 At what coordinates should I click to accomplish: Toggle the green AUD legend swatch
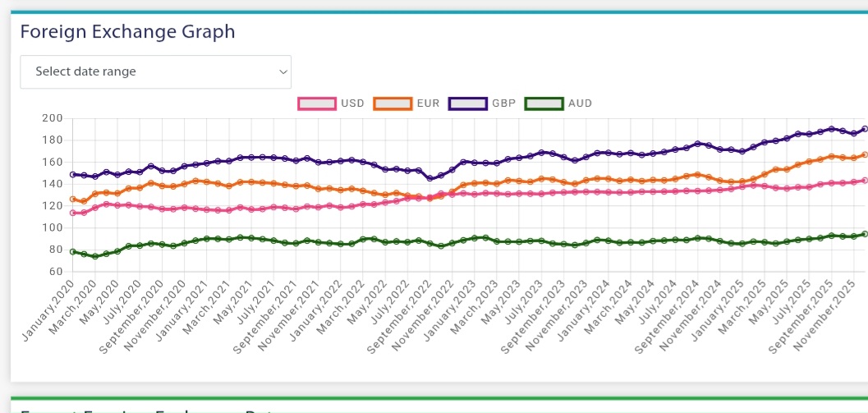[543, 103]
